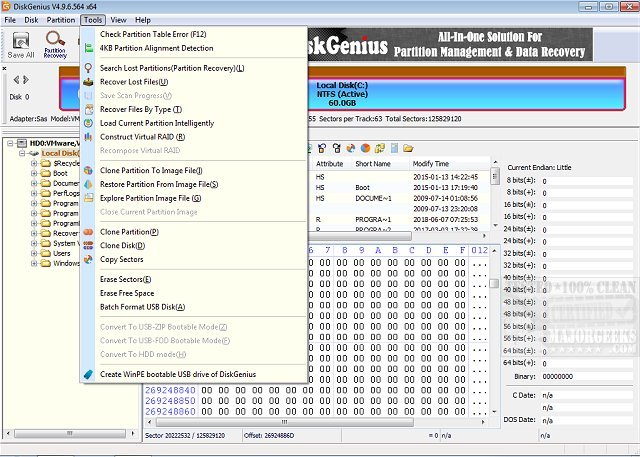Click the Load Current Partition Intelligently icon
This screenshot has height=457, width=640.
click(89, 123)
